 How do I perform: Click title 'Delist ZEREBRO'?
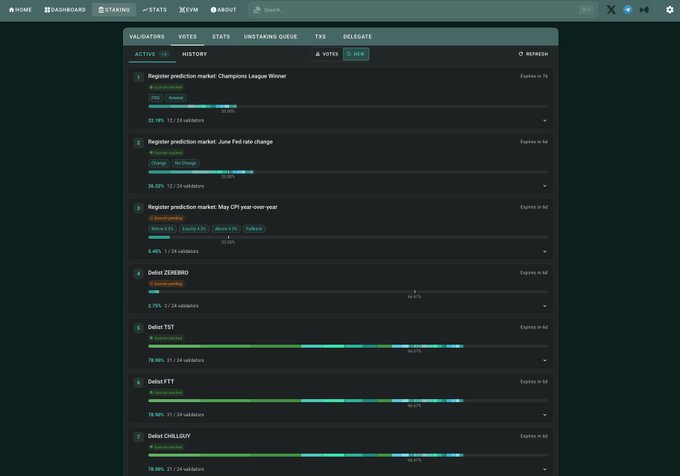[x=168, y=273]
